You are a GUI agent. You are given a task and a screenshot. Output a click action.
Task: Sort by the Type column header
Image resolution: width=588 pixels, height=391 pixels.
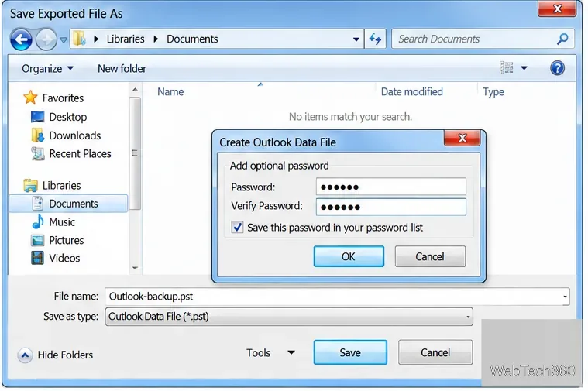coord(493,92)
